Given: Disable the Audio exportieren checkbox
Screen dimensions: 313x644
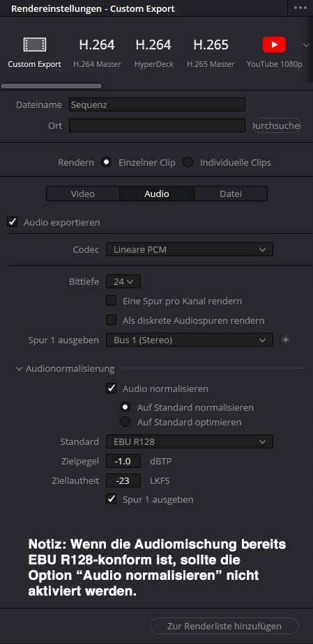Looking at the screenshot, I should point(13,222).
